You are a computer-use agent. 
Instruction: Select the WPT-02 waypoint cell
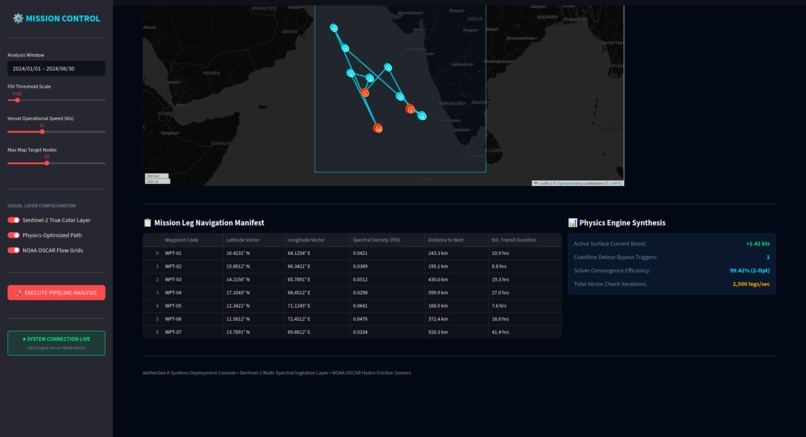pos(193,266)
